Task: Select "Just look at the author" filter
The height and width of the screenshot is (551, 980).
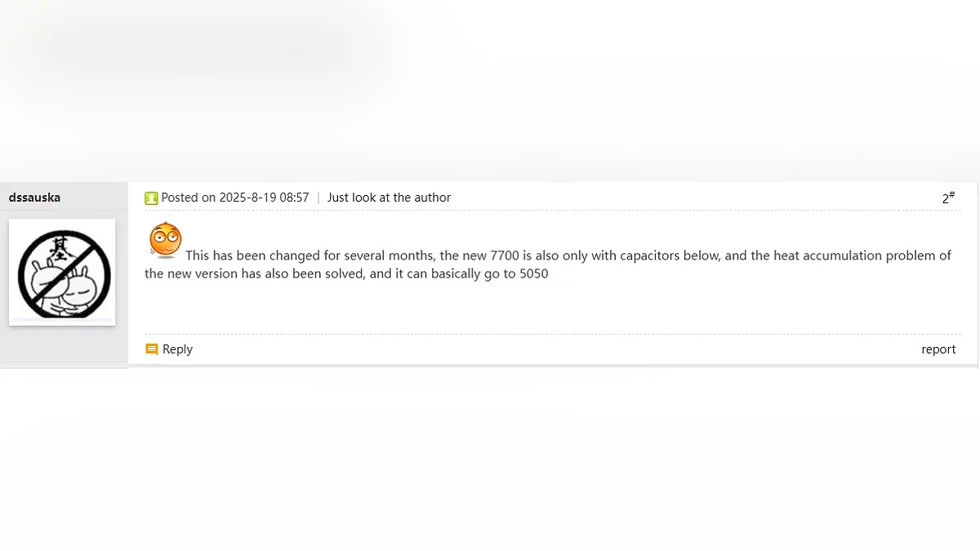Action: (389, 198)
